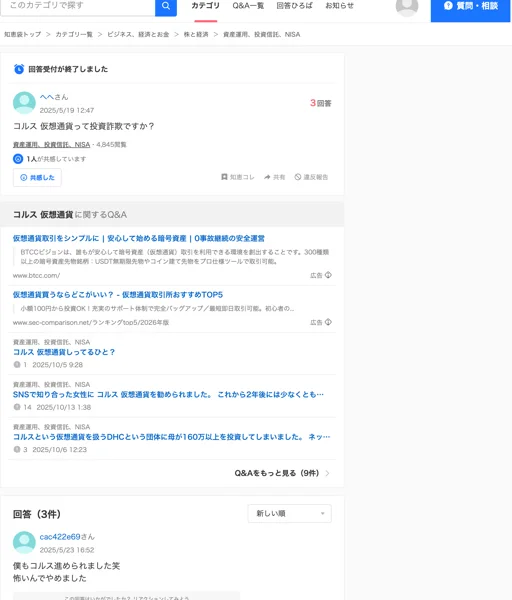
Task: Toggle the 共感した button
Action: coord(37,178)
